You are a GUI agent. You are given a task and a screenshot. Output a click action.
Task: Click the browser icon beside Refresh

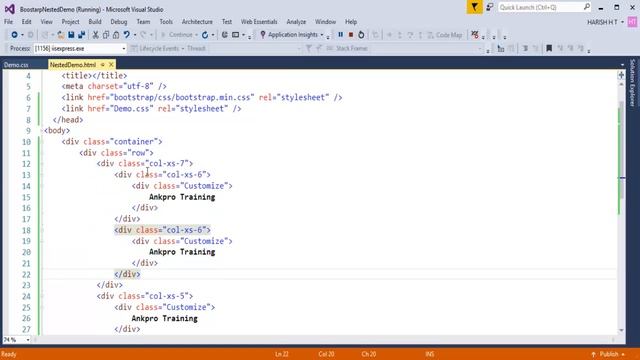coord(224,35)
